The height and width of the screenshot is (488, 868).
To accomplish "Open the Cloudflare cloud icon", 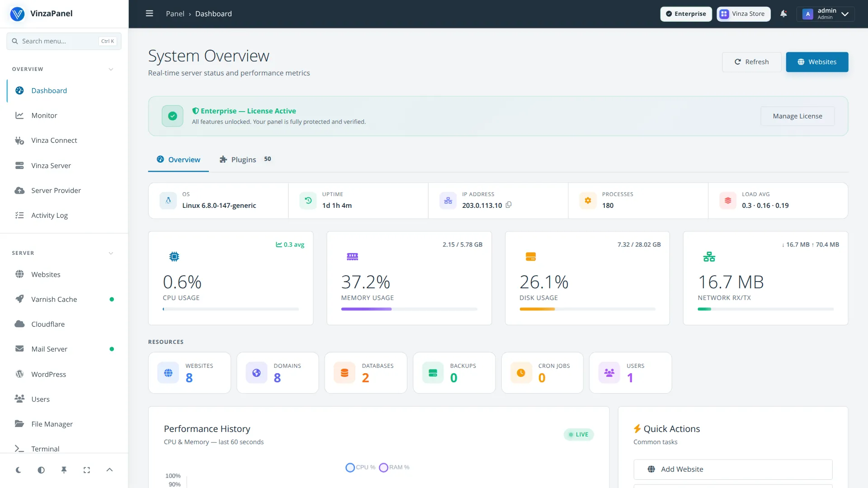I will click(19, 324).
